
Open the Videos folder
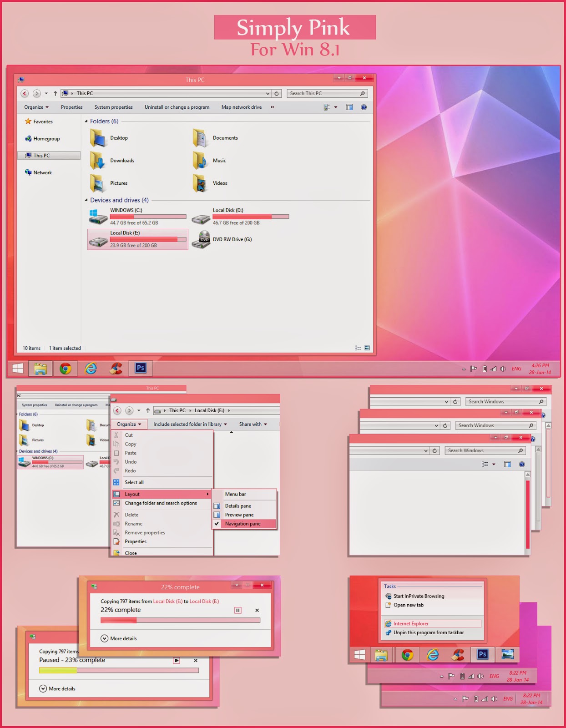tap(210, 183)
